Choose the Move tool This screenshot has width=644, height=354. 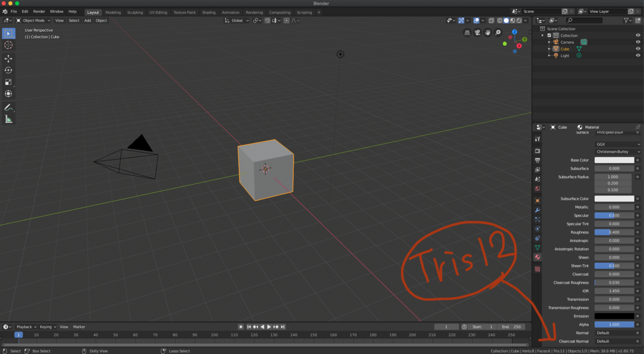(9, 58)
